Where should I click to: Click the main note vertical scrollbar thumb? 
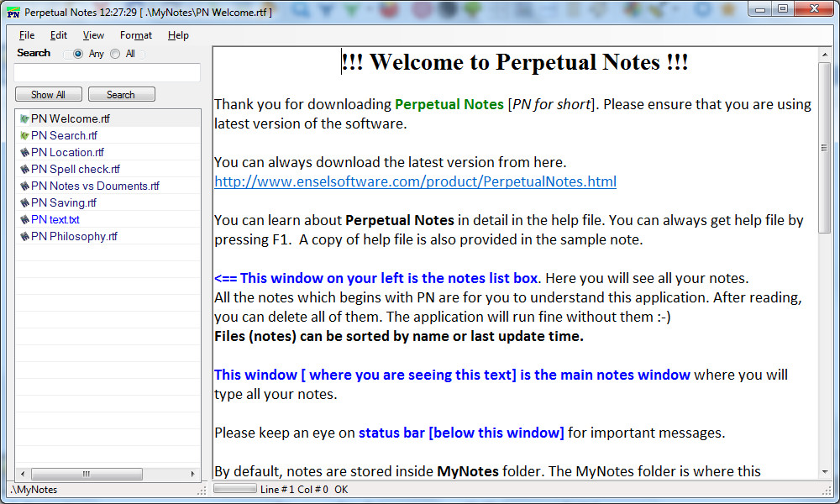(x=825, y=148)
